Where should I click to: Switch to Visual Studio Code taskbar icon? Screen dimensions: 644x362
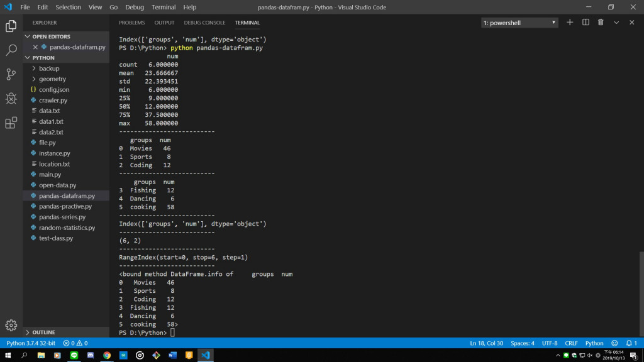click(x=206, y=356)
